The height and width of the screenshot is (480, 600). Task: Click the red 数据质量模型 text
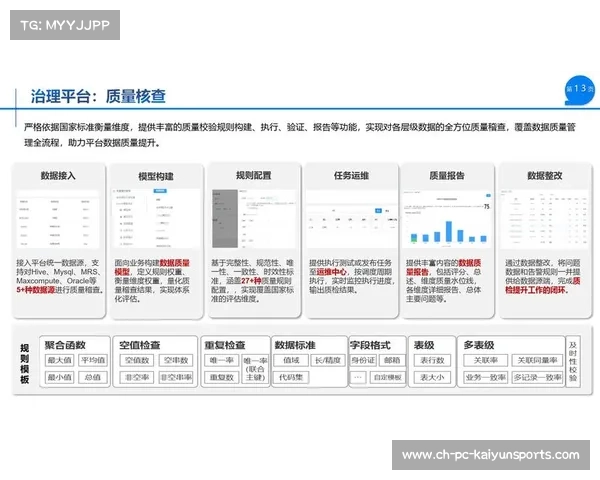tap(152, 267)
